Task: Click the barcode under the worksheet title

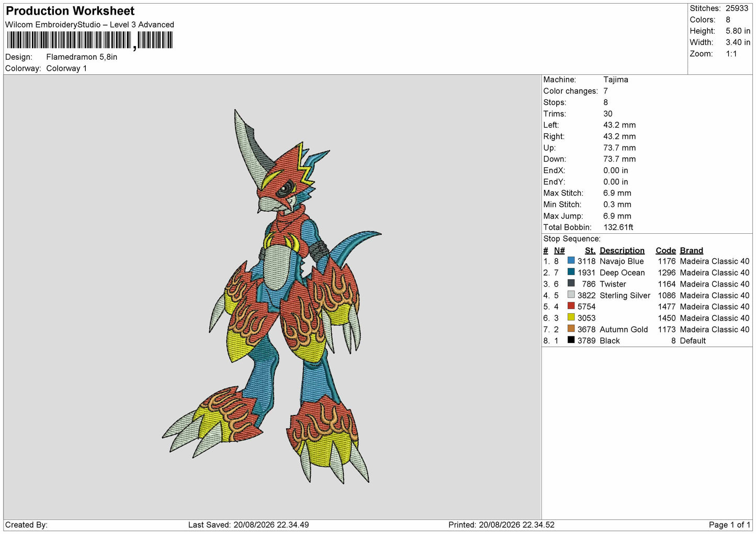Action: [89, 40]
